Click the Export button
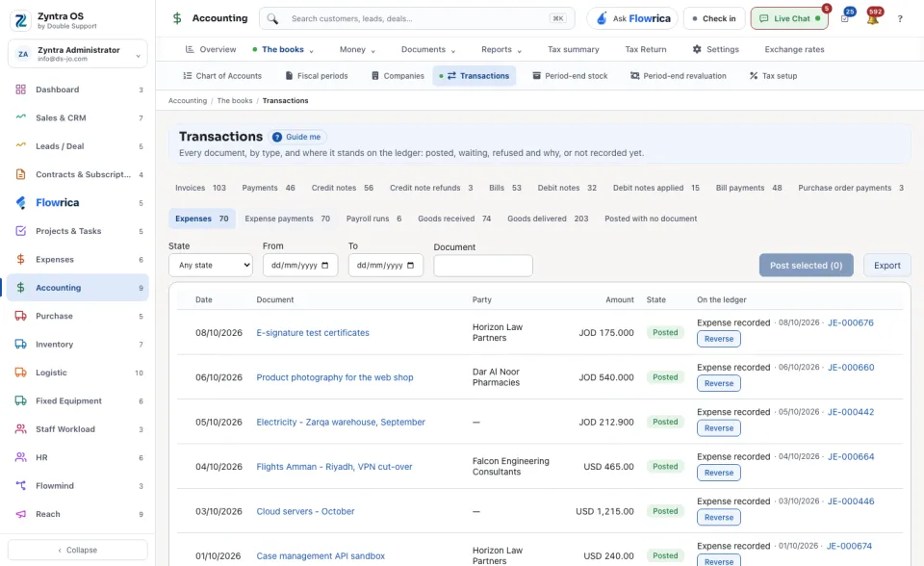 pyautogui.click(x=886, y=266)
